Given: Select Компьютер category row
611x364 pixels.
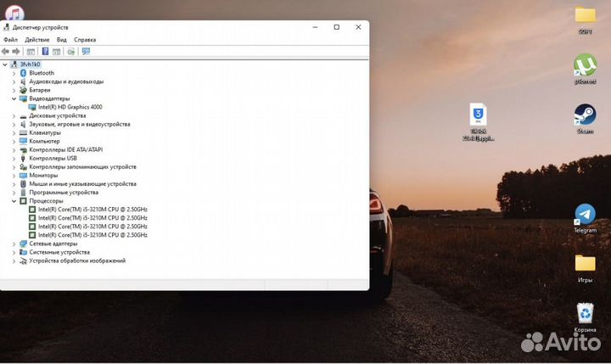Looking at the screenshot, I should [44, 141].
